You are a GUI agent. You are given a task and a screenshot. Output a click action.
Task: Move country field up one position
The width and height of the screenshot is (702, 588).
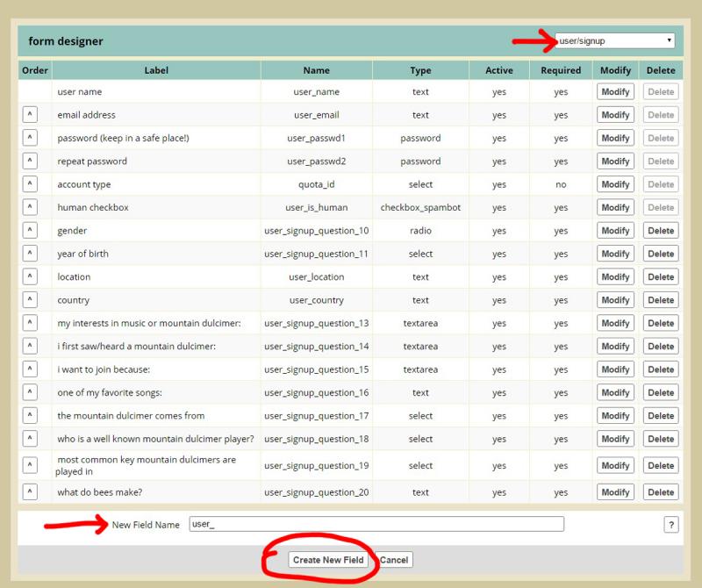tap(30, 300)
